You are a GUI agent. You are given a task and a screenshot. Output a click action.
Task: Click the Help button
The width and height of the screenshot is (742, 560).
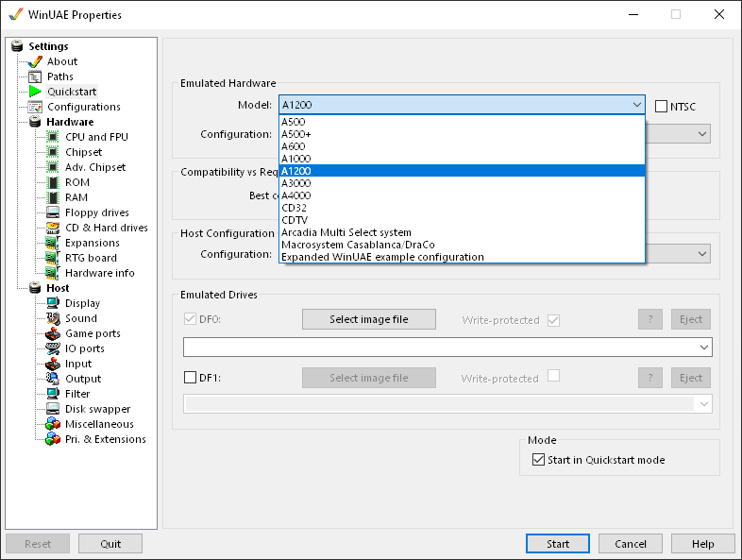pyautogui.click(x=702, y=544)
